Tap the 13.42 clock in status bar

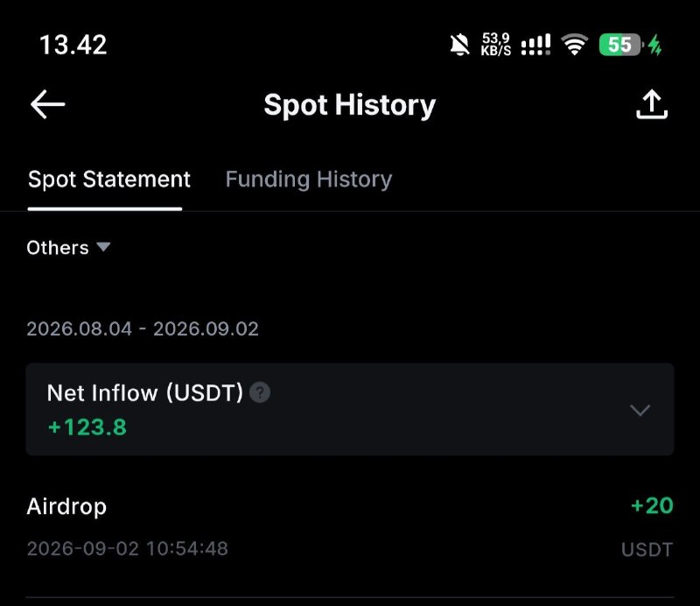tap(73, 46)
